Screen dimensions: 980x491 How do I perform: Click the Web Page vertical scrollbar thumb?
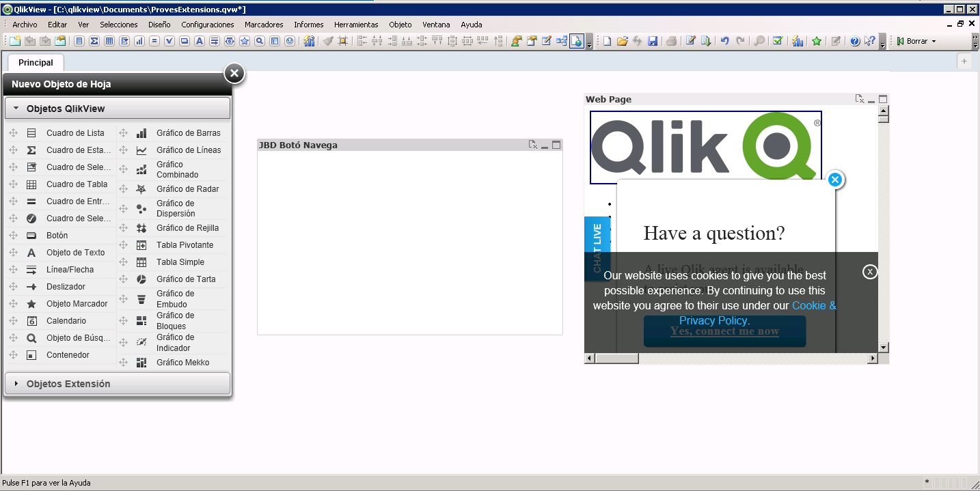[x=883, y=119]
